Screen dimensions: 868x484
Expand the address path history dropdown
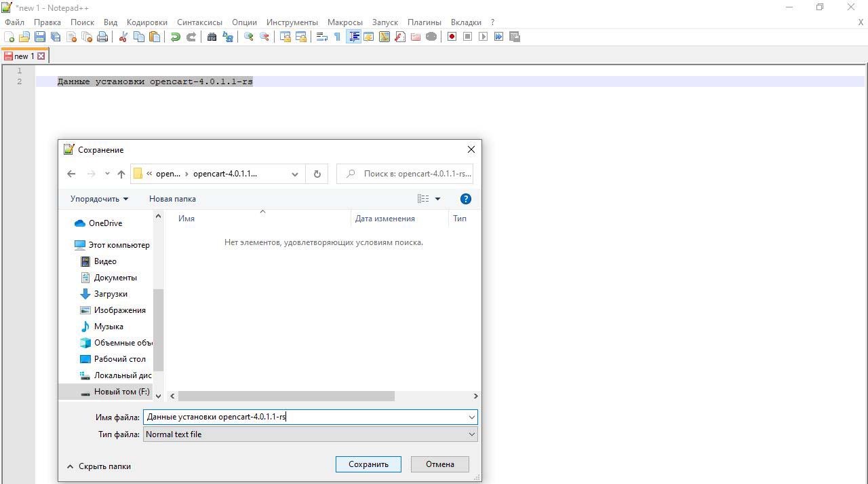tap(295, 174)
